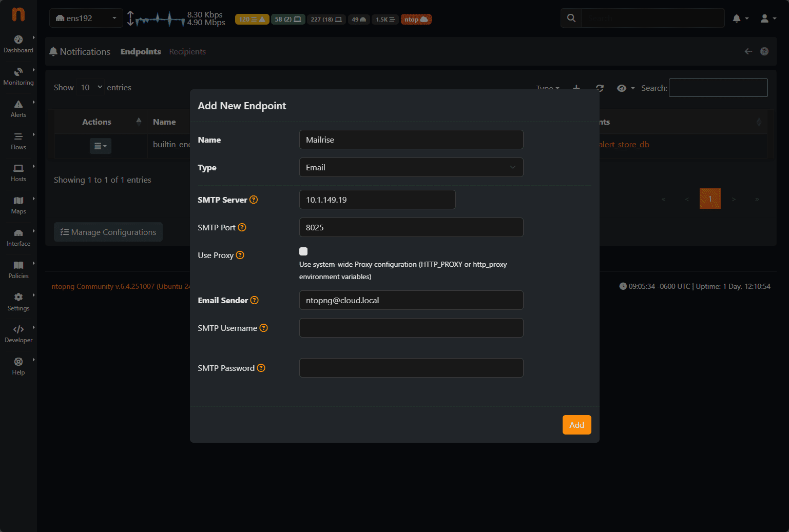Open Manage Configurations

point(108,232)
